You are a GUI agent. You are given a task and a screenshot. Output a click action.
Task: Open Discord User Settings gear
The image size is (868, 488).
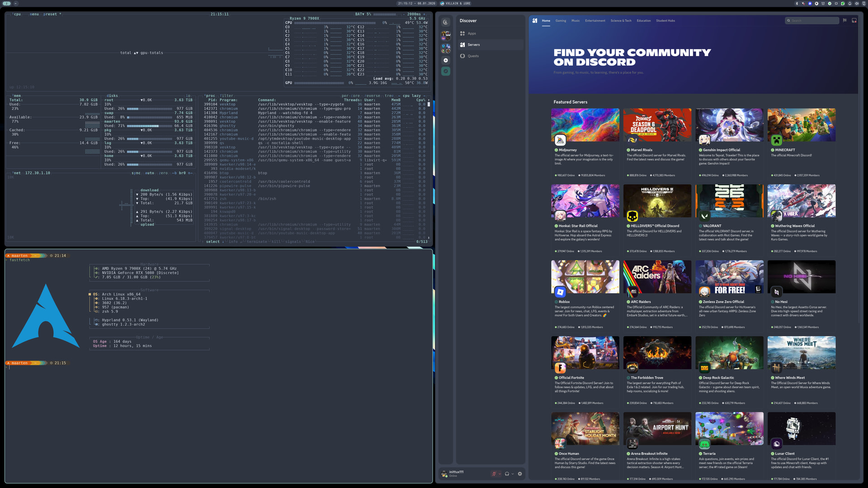tap(520, 474)
